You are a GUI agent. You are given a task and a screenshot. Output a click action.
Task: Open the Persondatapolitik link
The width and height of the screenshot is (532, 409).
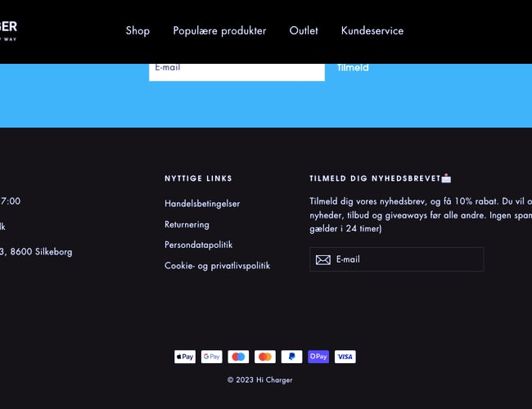coord(199,245)
